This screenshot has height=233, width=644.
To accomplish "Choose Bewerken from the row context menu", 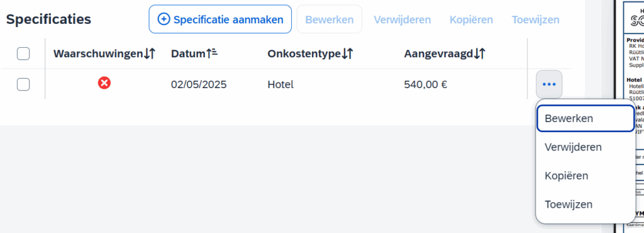I will (586, 118).
